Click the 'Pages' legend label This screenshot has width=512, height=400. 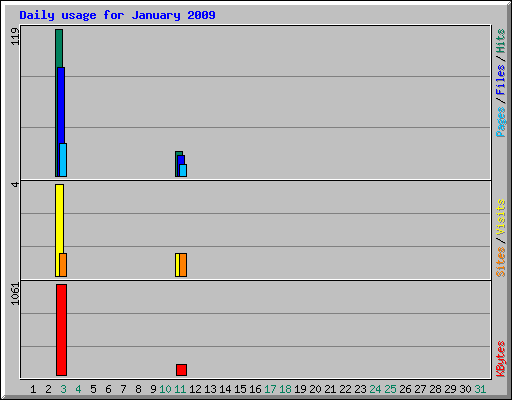[500, 122]
